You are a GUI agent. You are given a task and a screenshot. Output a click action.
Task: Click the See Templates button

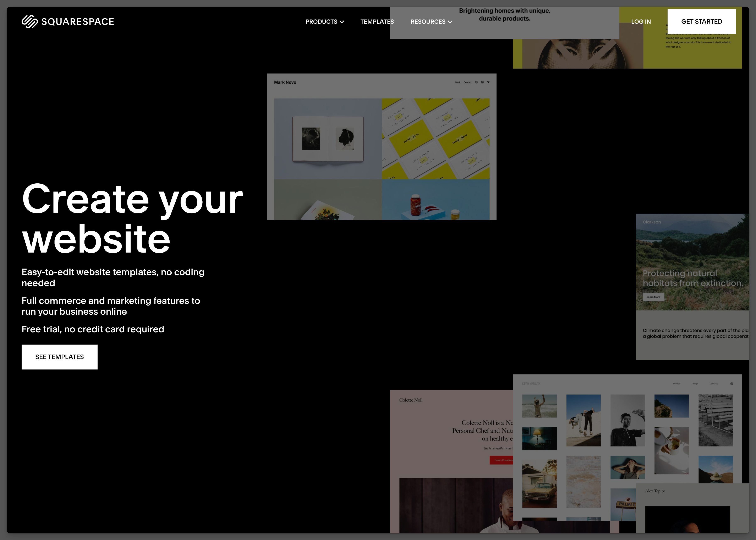(60, 357)
